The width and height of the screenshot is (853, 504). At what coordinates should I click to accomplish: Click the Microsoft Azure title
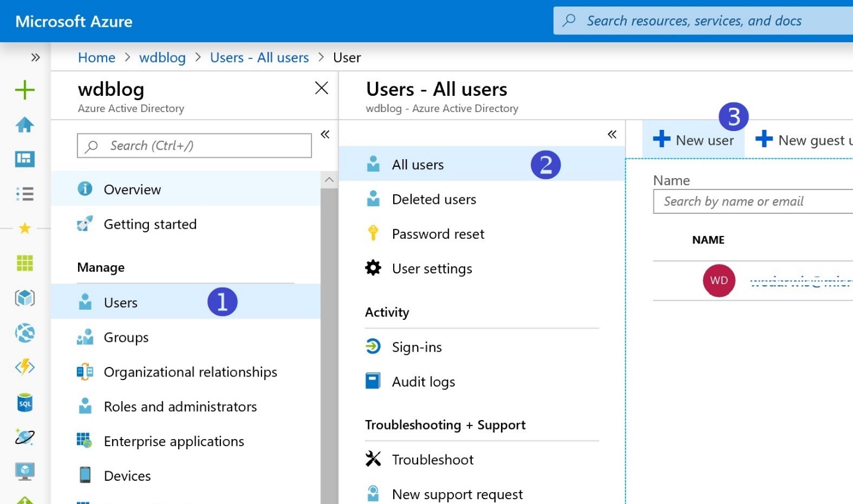coord(74,21)
